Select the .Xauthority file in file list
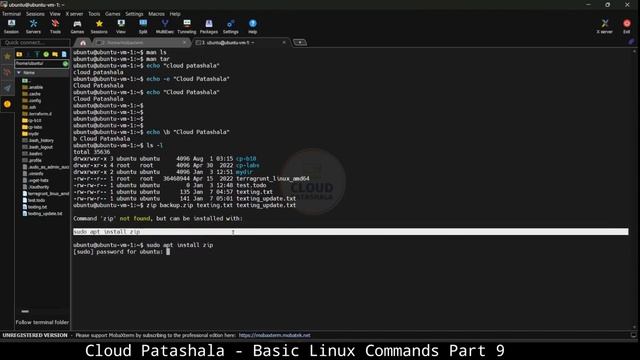 point(36,187)
